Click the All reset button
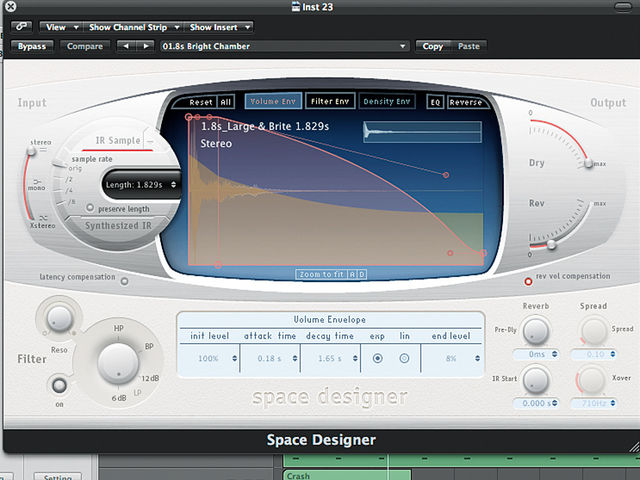The image size is (640, 480). coord(226,102)
